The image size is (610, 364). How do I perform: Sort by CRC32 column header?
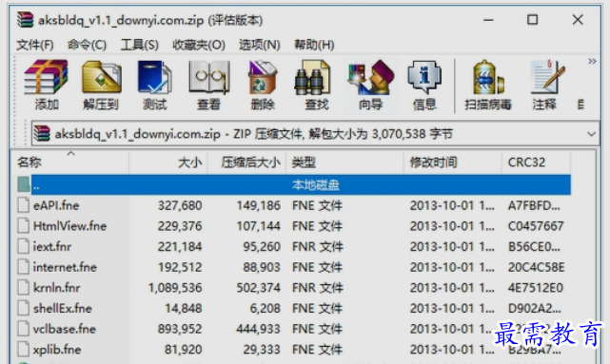[536, 163]
